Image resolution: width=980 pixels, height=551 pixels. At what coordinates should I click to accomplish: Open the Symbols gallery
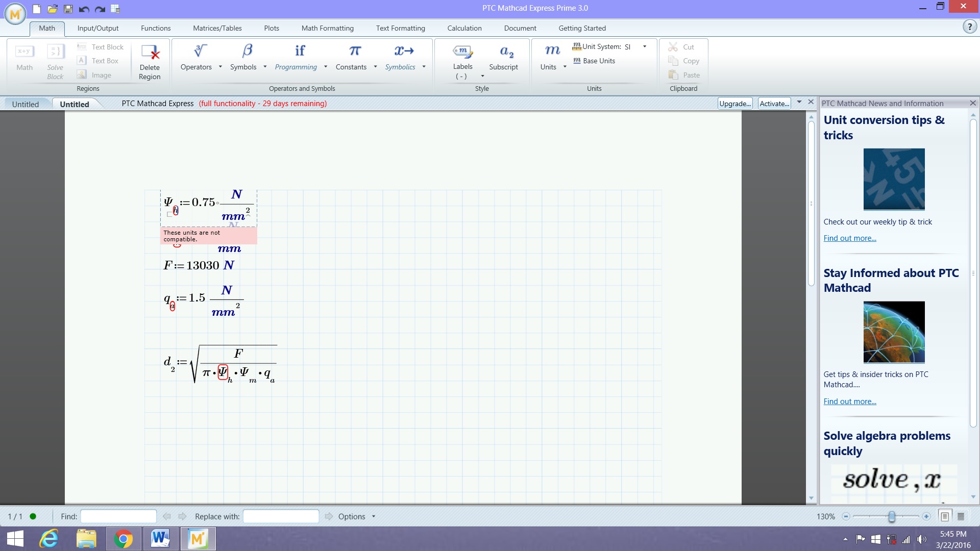tap(243, 57)
